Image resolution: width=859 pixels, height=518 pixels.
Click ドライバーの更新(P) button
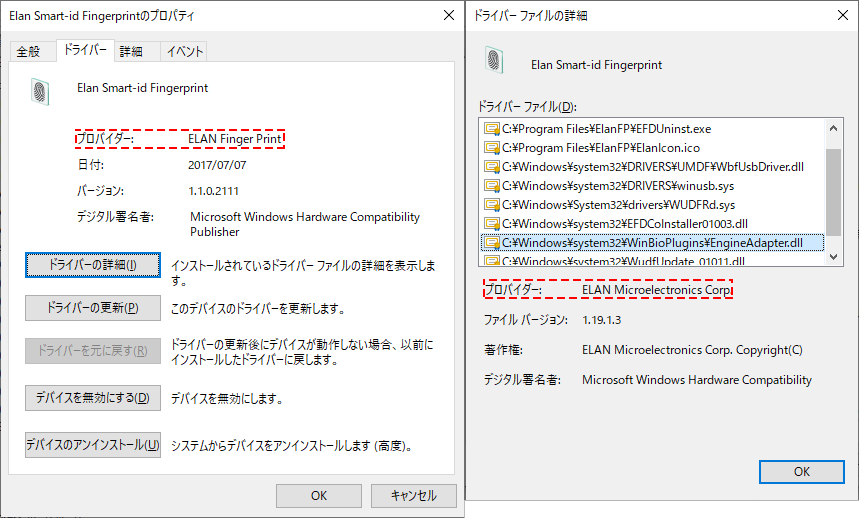click(93, 308)
